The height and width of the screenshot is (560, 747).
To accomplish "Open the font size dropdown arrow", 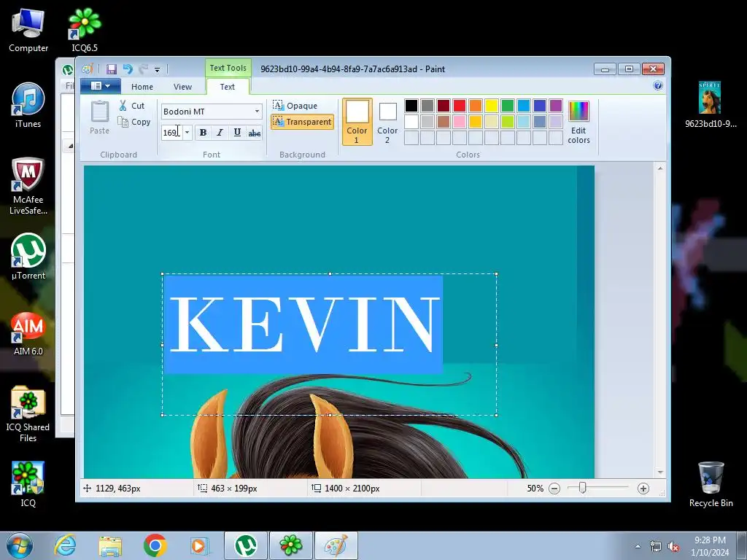I will 187,133.
